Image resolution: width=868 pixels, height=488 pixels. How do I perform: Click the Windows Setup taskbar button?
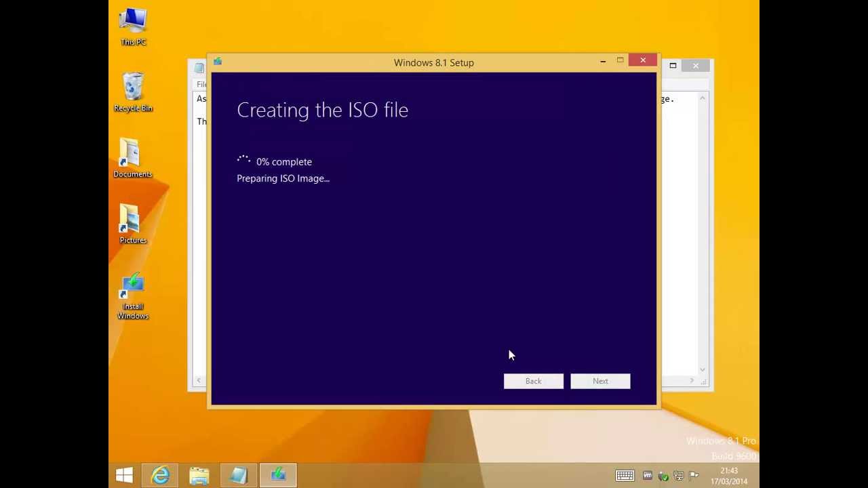[x=278, y=475]
